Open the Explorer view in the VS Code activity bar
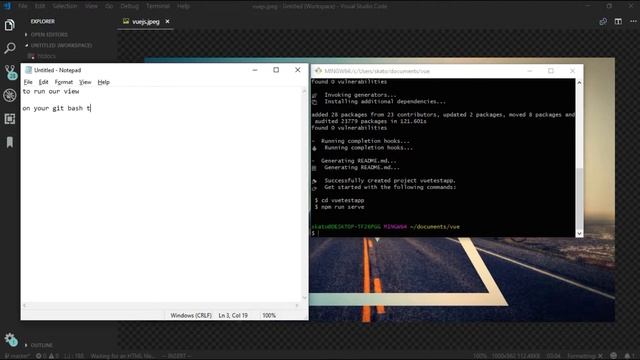640x360 pixels. tap(9, 25)
